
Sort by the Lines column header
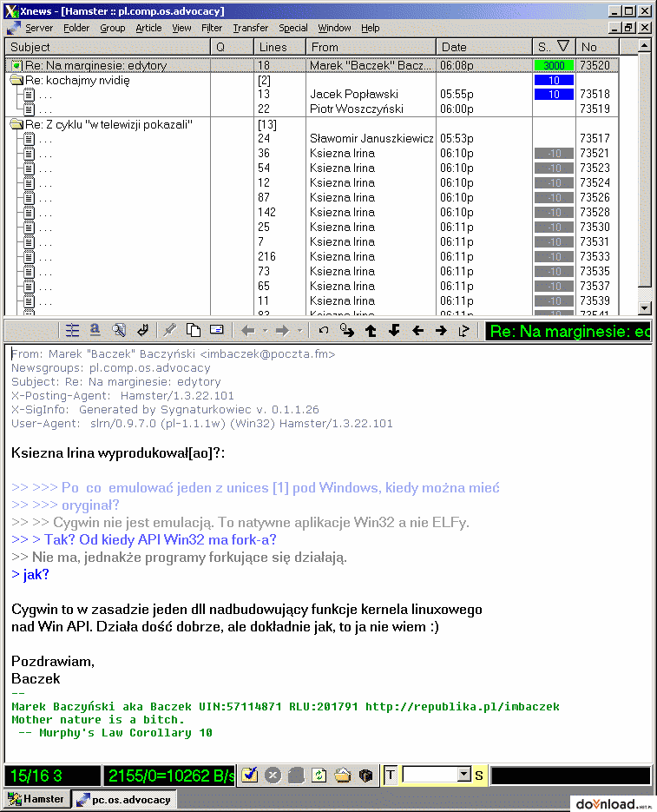[x=279, y=47]
